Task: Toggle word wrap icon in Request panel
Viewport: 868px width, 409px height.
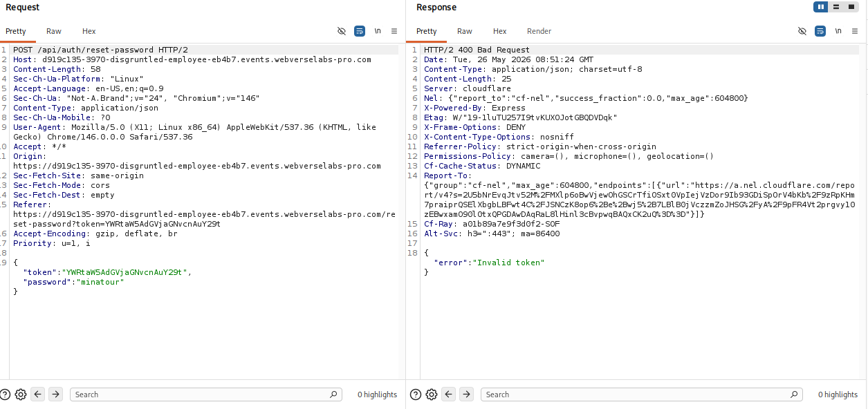Action: coord(360,31)
